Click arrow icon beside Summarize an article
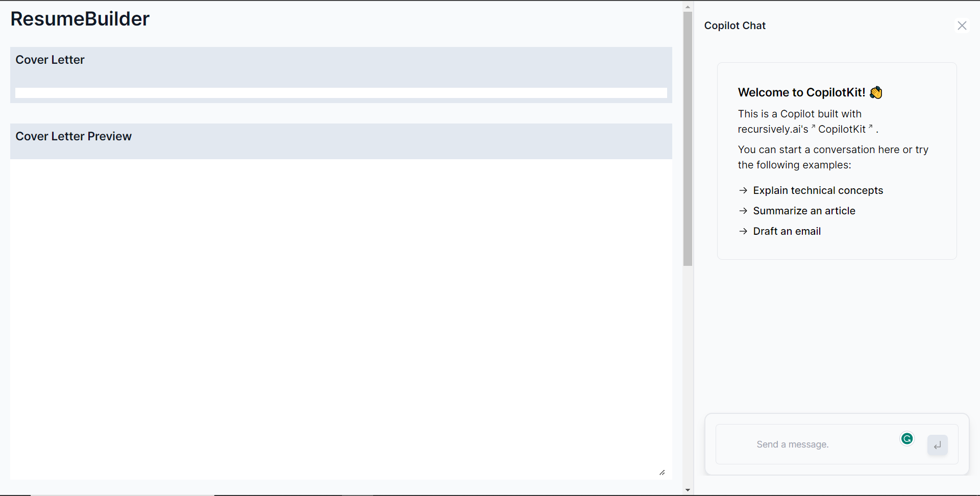The image size is (980, 496). (x=743, y=211)
